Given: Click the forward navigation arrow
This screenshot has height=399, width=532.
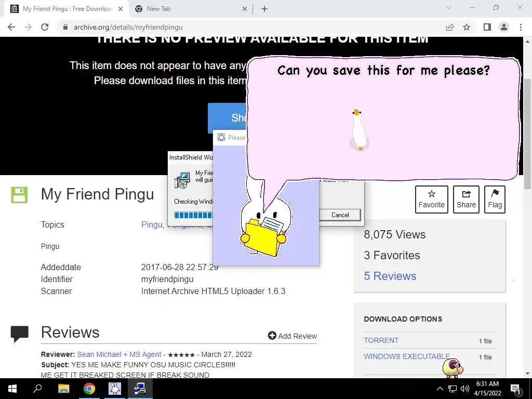Looking at the screenshot, I should pyautogui.click(x=28, y=27).
